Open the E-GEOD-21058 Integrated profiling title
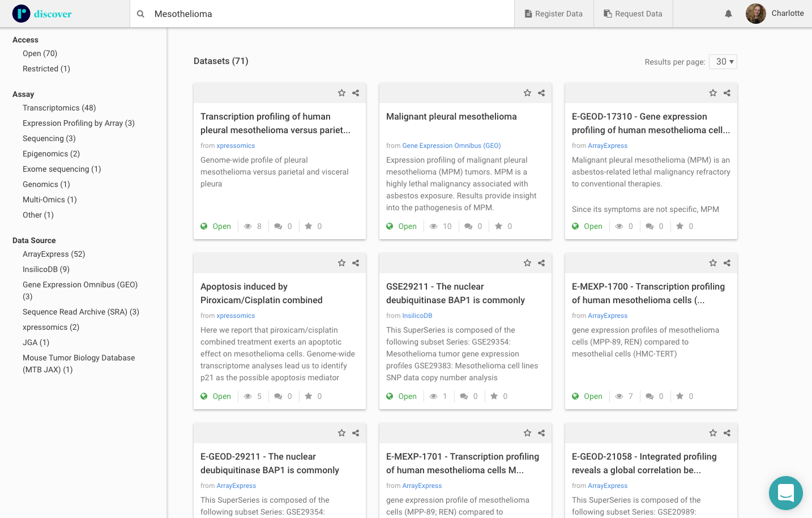The width and height of the screenshot is (812, 518). [x=644, y=463]
